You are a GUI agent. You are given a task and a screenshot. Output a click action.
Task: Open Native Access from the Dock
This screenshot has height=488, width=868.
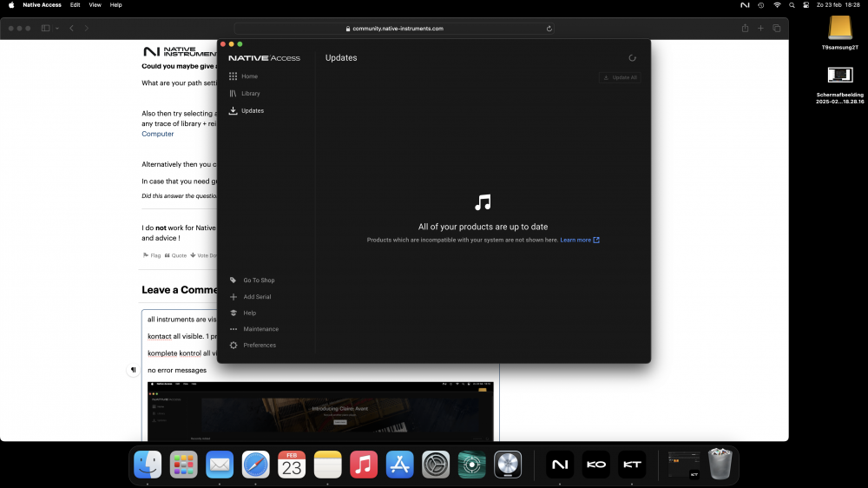pyautogui.click(x=560, y=465)
